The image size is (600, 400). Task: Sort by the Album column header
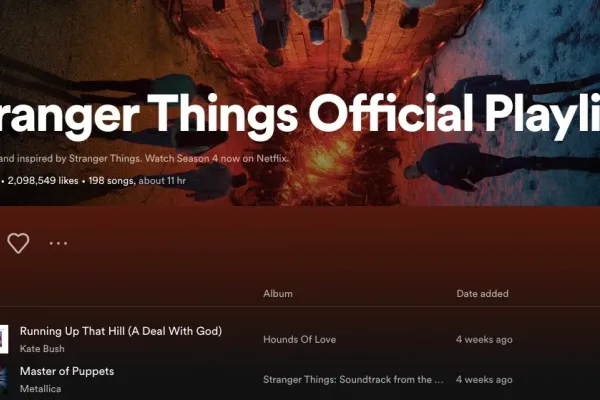(278, 294)
